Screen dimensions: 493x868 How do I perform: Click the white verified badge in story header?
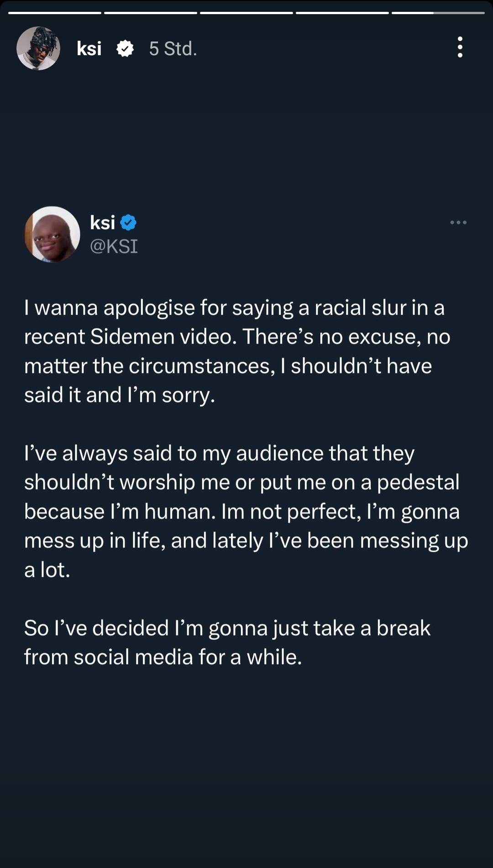point(125,48)
